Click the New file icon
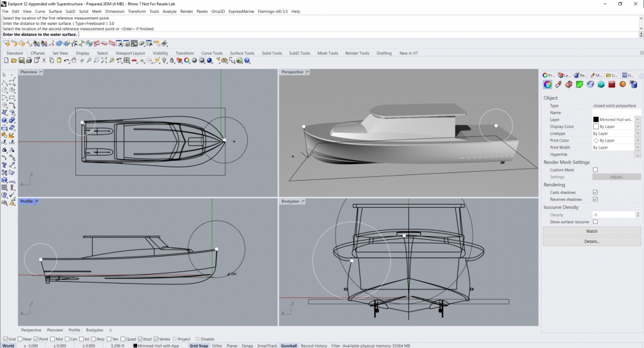The width and height of the screenshot is (644, 348). pyautogui.click(x=6, y=60)
